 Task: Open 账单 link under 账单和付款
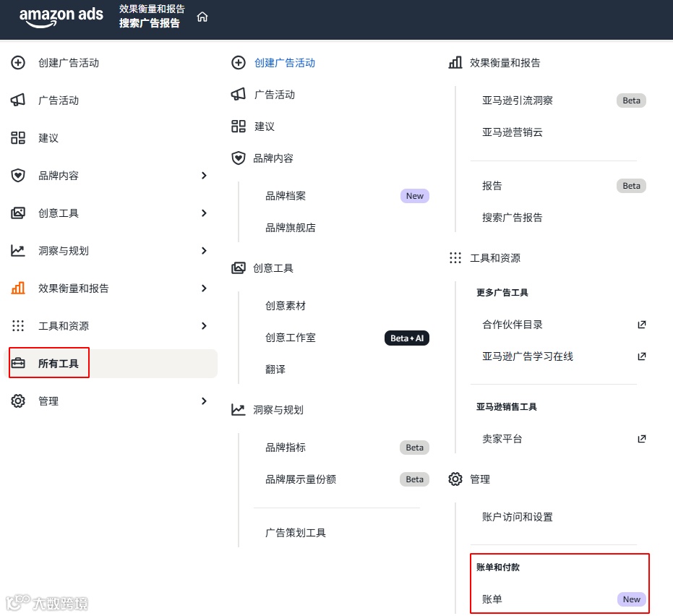[x=492, y=599]
